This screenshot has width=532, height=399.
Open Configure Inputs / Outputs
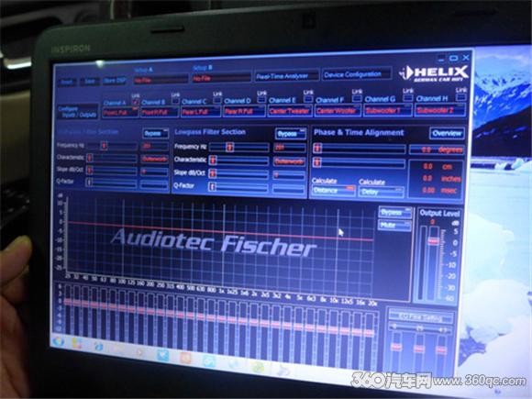(78, 112)
